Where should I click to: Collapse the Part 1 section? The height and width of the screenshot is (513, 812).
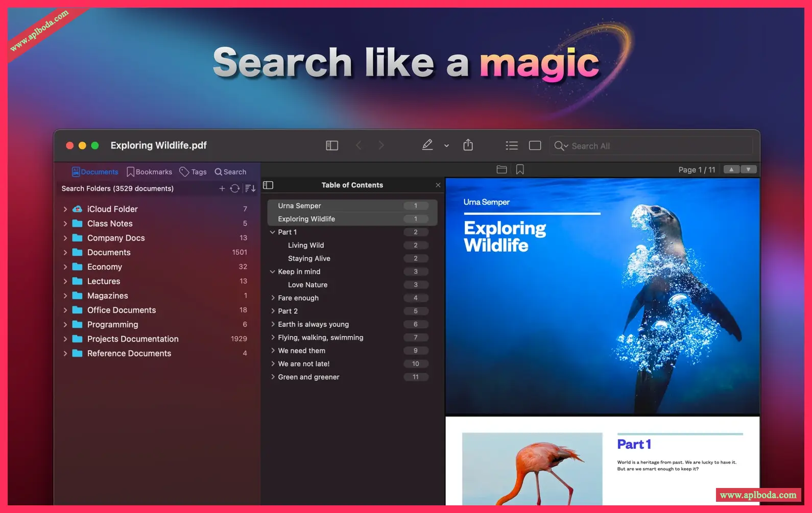click(272, 232)
